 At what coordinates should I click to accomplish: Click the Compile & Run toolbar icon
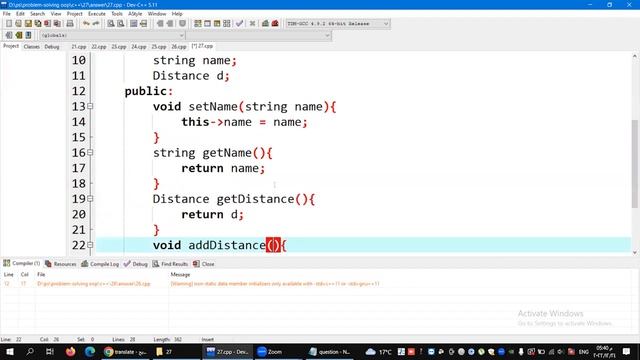click(217, 24)
